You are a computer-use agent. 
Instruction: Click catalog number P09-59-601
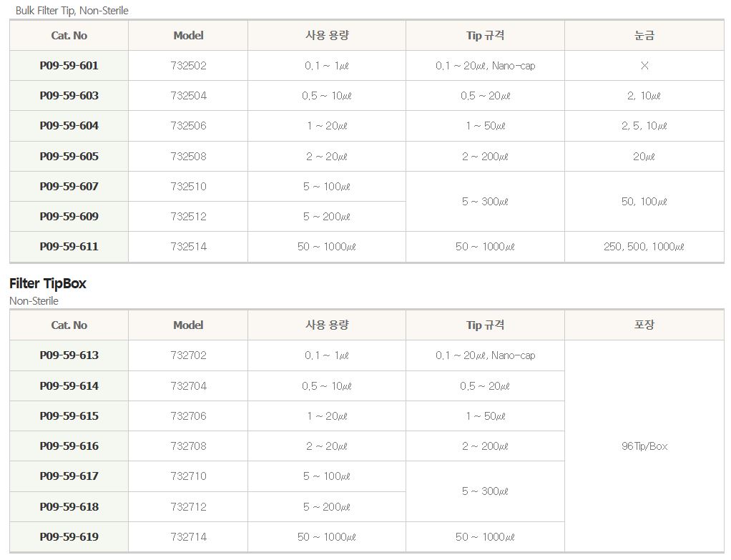(69, 66)
